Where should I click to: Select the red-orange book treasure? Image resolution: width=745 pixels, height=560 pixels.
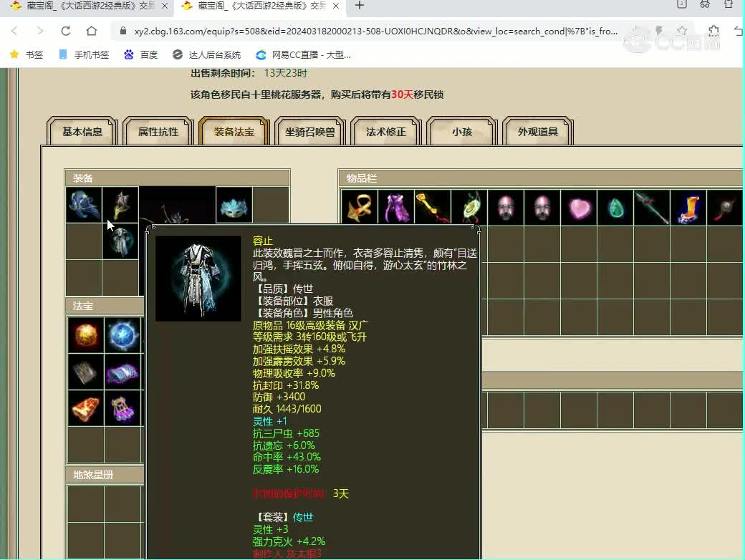pos(86,408)
